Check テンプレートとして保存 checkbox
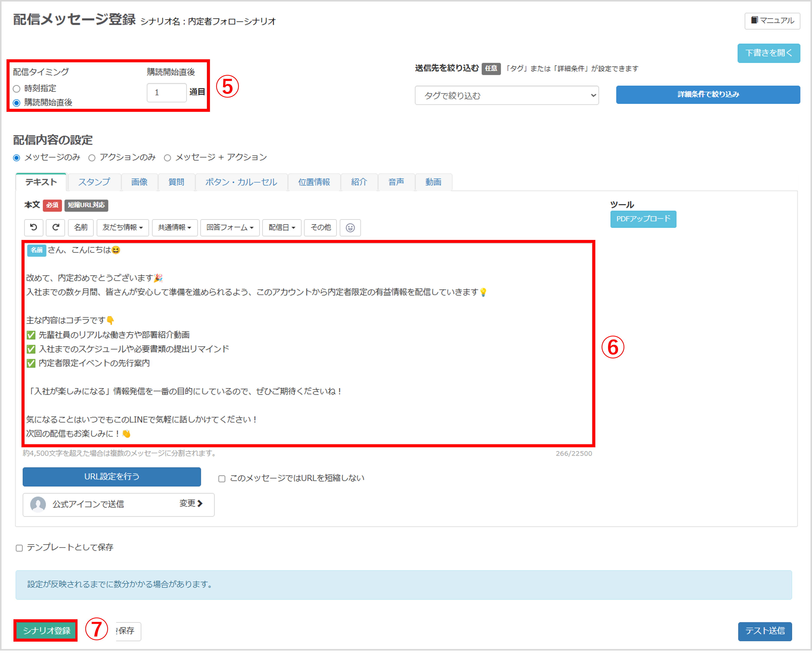This screenshot has height=659, width=812. [19, 548]
